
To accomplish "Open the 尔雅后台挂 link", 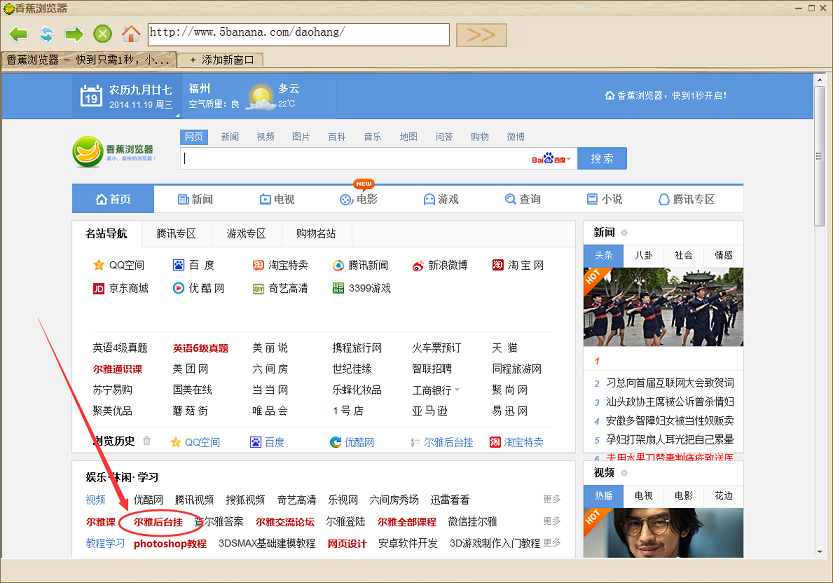I will (159, 522).
